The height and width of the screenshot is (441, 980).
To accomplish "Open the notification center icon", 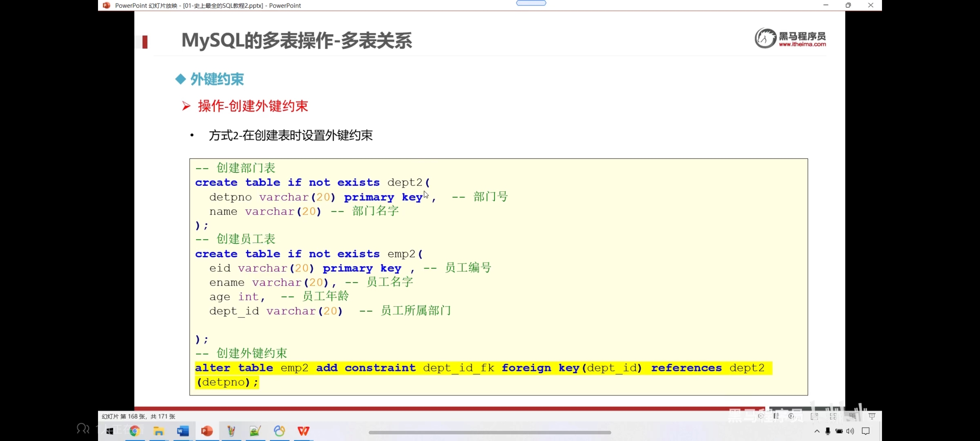I will point(866,431).
